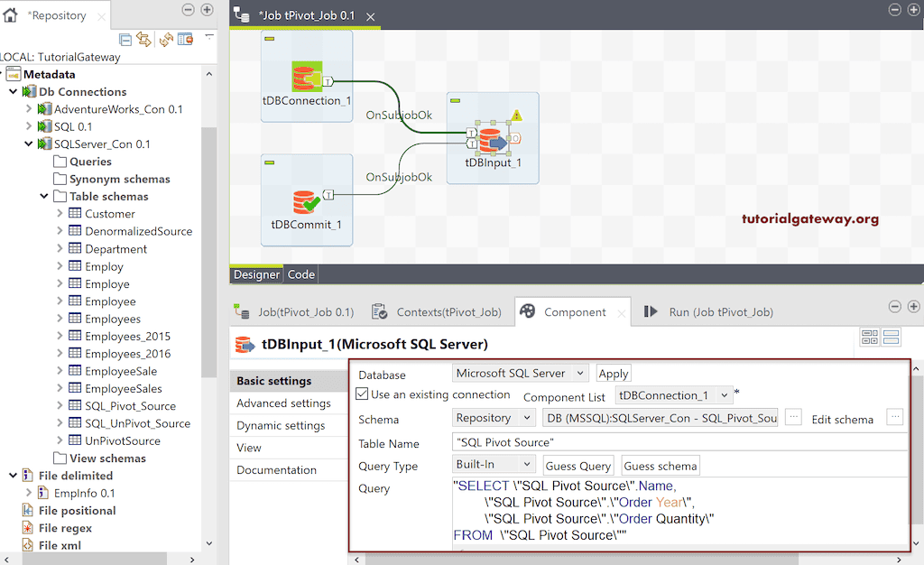Select SQL_Pivot_Source table in tree

(130, 406)
